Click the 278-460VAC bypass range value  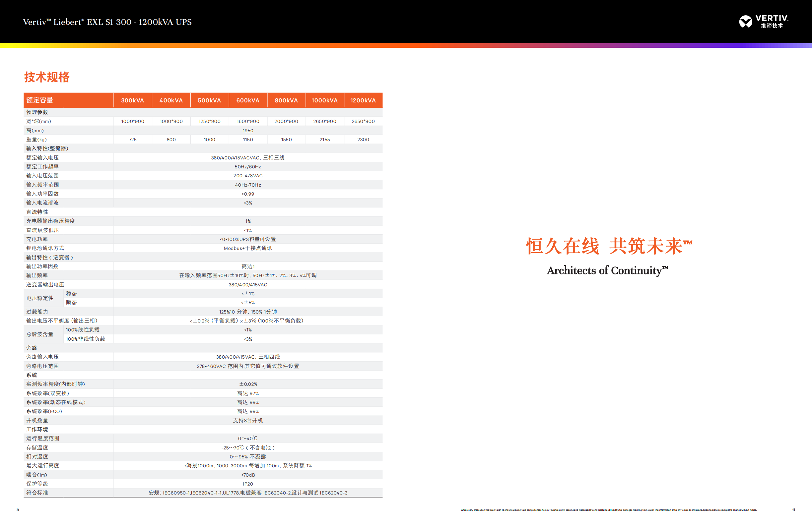click(x=248, y=366)
